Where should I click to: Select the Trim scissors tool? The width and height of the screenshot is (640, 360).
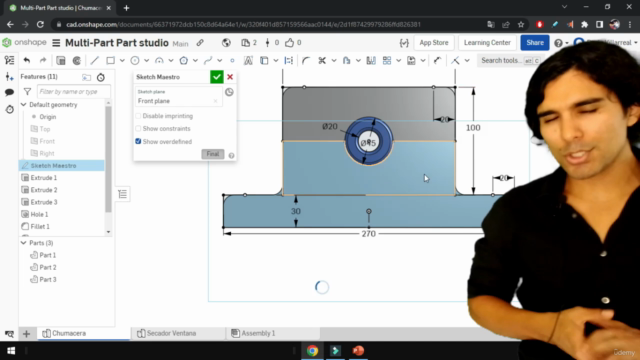click(322, 60)
